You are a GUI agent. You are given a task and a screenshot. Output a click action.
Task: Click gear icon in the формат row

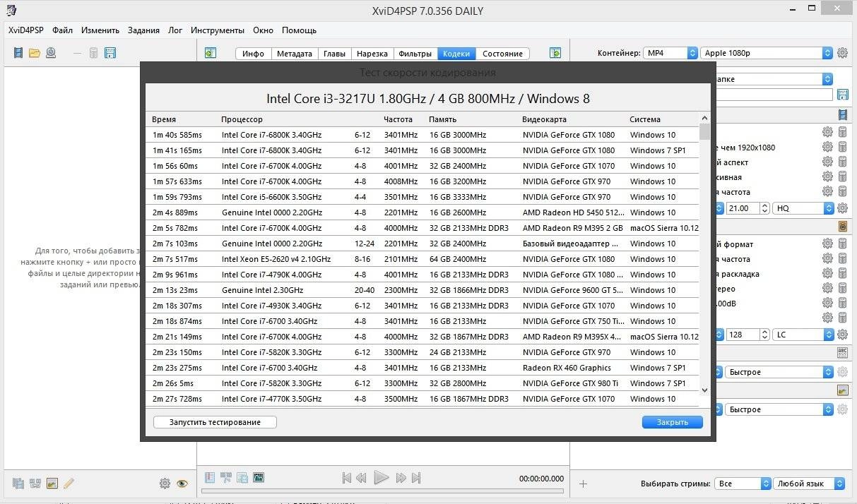[827, 244]
